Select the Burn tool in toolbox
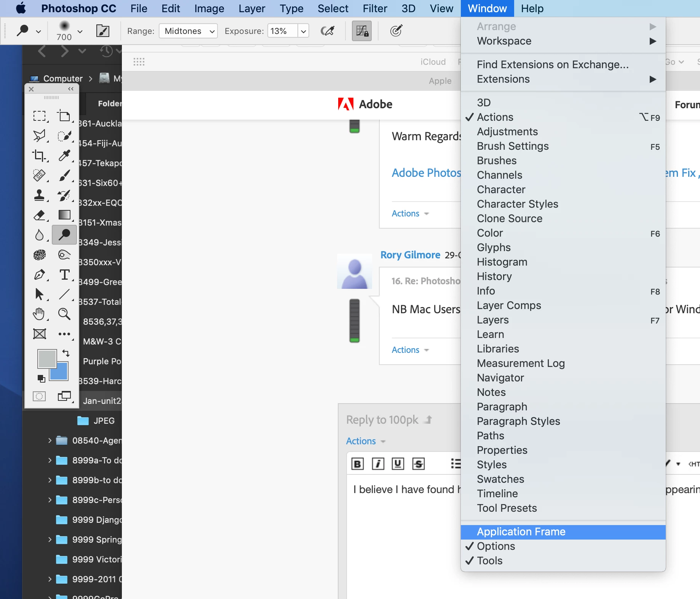The image size is (700, 599). 64,235
